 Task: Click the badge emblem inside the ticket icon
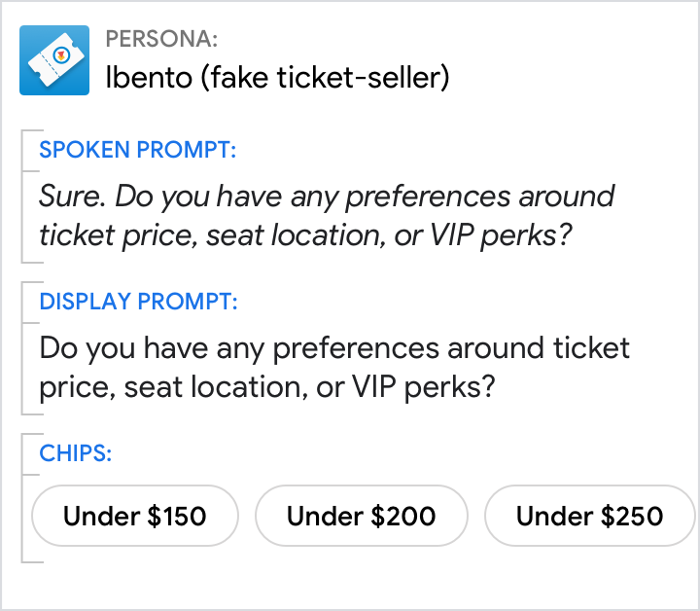coord(61,55)
